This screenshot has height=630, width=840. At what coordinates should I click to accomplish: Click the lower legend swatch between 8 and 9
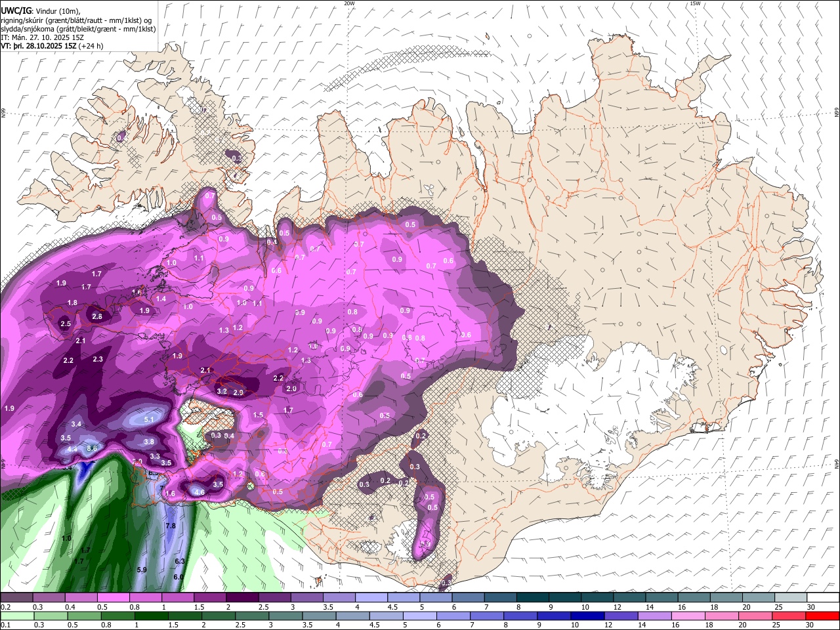[x=520, y=616]
